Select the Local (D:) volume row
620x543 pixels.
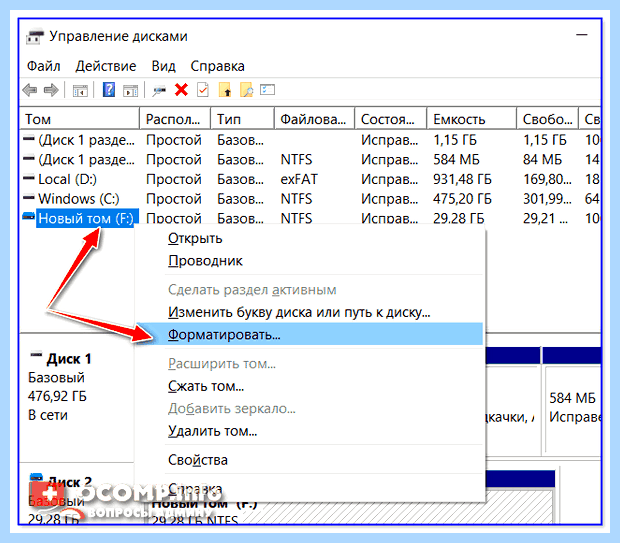(310, 179)
